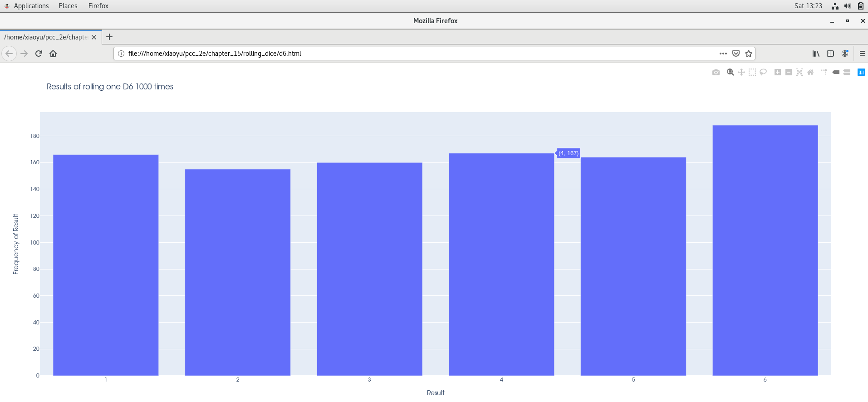Open Plotly logo link in modebar
Image resolution: width=868 pixels, height=402 pixels.
tap(861, 72)
